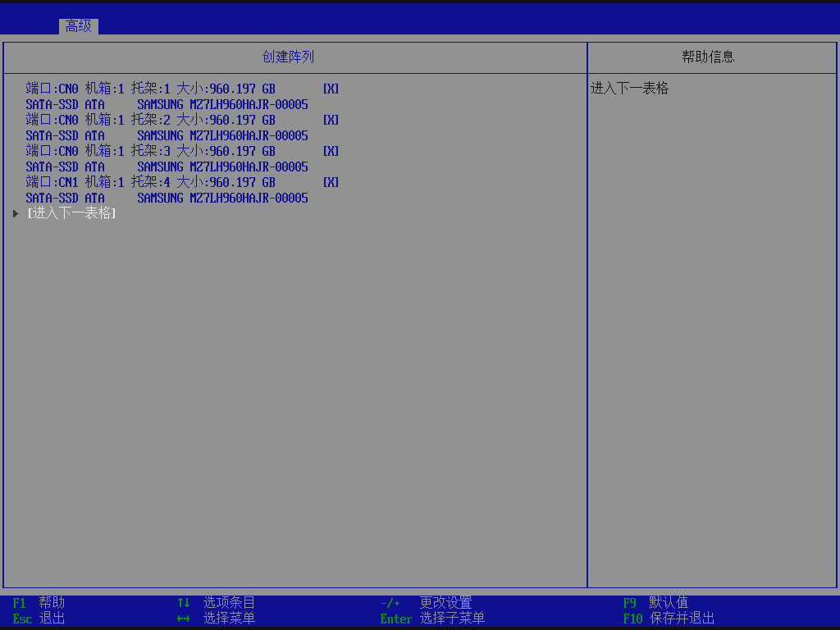Image resolution: width=840 pixels, height=630 pixels.
Task: Deselect the CN1 tray 4 drive checkbox
Action: pyautogui.click(x=331, y=182)
